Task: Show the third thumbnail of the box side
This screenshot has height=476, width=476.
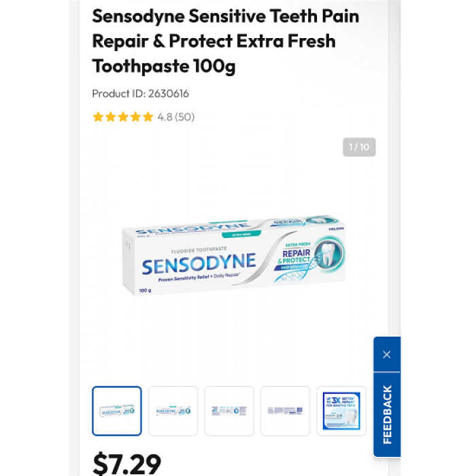Action: click(x=229, y=411)
